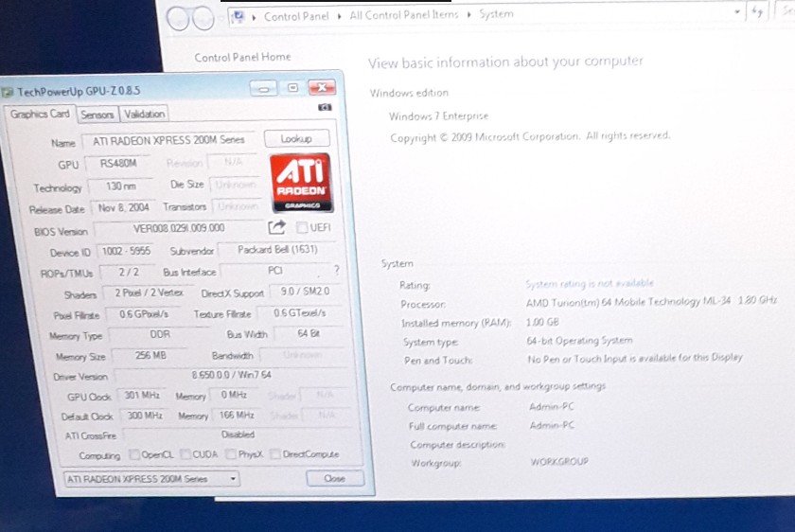Viewport: 795px width, 532px height.
Task: Click the Technology field showing 130 nm
Action: [121, 186]
